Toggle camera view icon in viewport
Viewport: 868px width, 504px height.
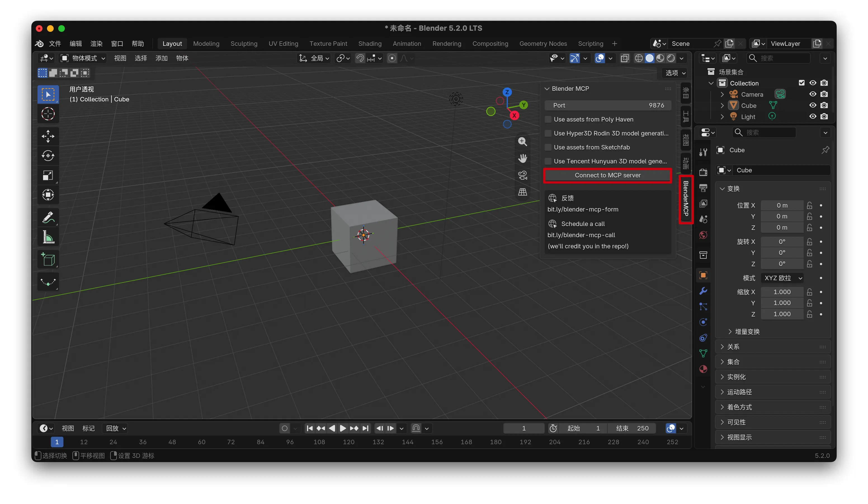pyautogui.click(x=523, y=175)
